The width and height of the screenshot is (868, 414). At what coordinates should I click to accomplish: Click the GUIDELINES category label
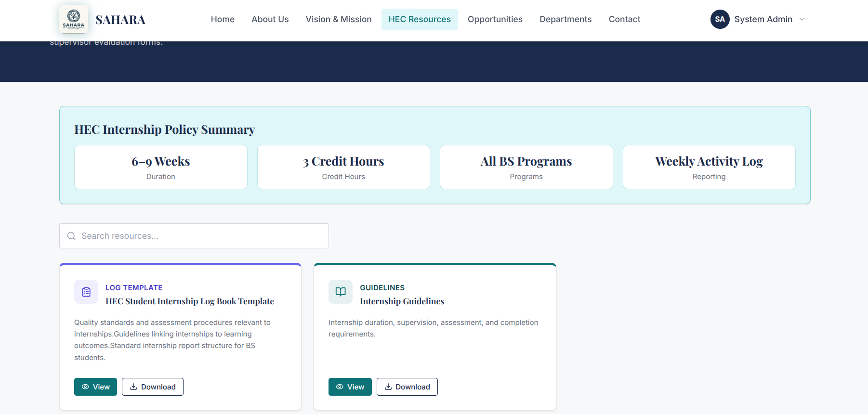[382, 288]
